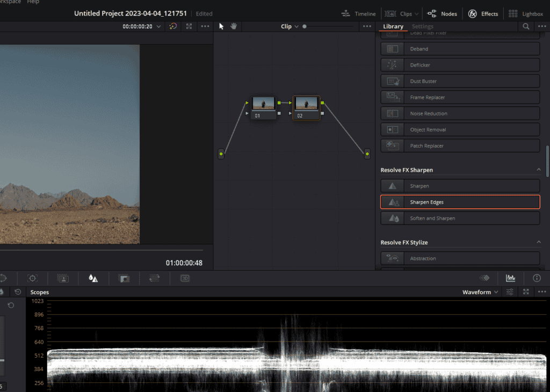This screenshot has width=550, height=392.
Task: Toggle the Nodes panel button
Action: (442, 14)
